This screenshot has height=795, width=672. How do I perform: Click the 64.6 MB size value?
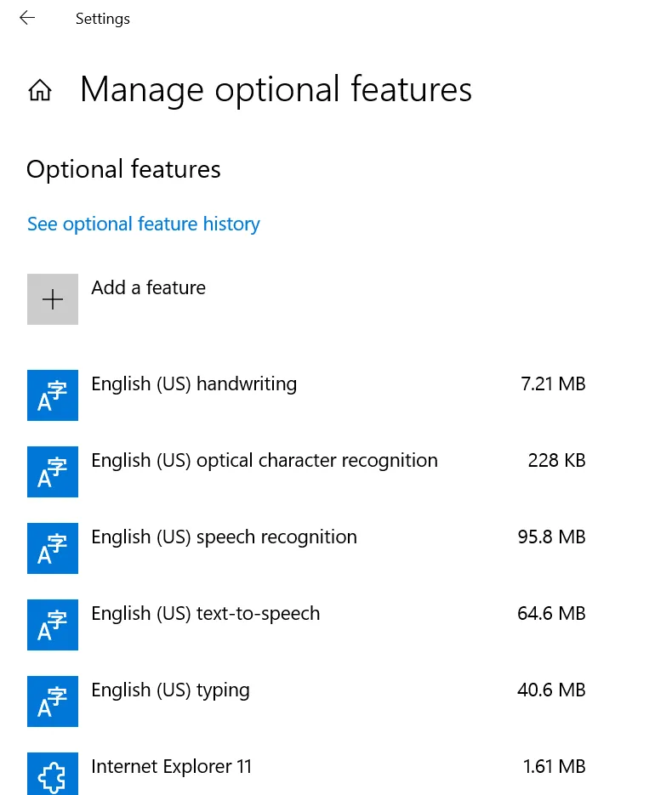coord(552,614)
